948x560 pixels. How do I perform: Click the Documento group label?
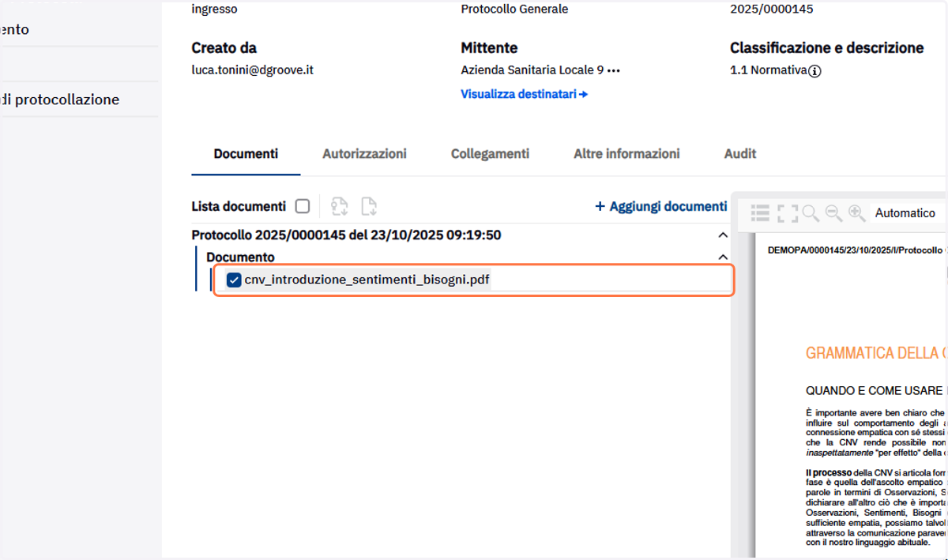pos(240,257)
